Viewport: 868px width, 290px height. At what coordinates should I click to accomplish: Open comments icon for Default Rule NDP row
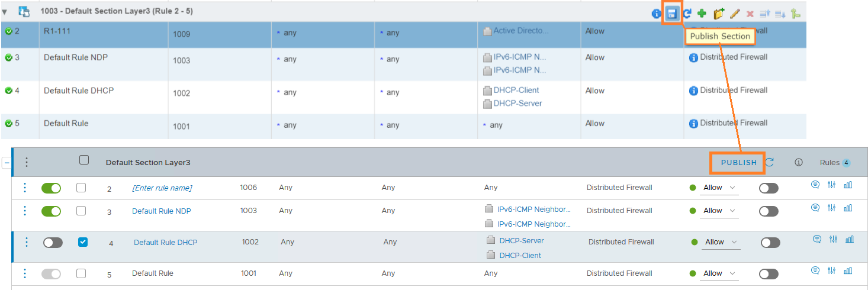click(x=815, y=208)
